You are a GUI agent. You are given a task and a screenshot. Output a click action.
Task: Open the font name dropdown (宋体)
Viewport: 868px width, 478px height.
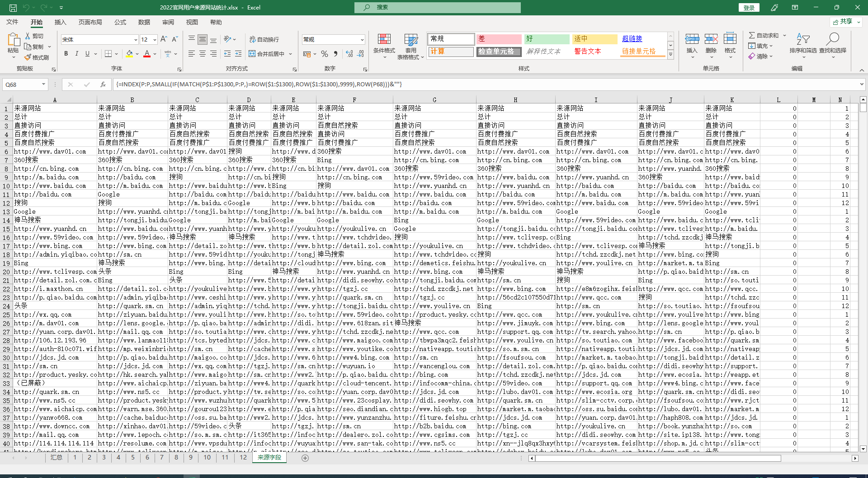coord(135,40)
